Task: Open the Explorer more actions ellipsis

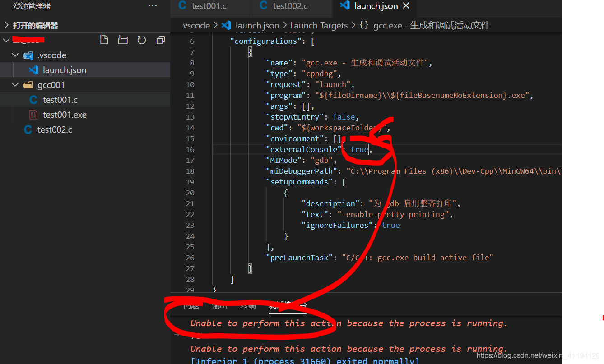Action: [x=153, y=6]
